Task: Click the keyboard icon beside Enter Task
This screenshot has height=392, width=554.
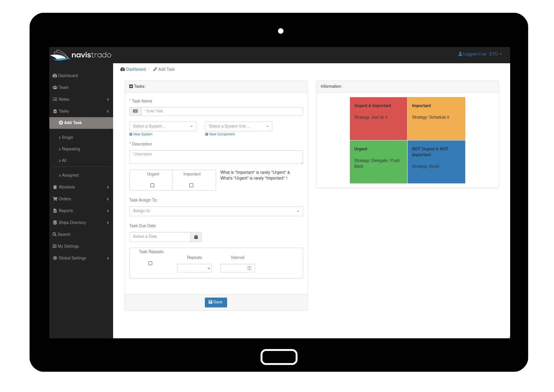Action: click(135, 111)
